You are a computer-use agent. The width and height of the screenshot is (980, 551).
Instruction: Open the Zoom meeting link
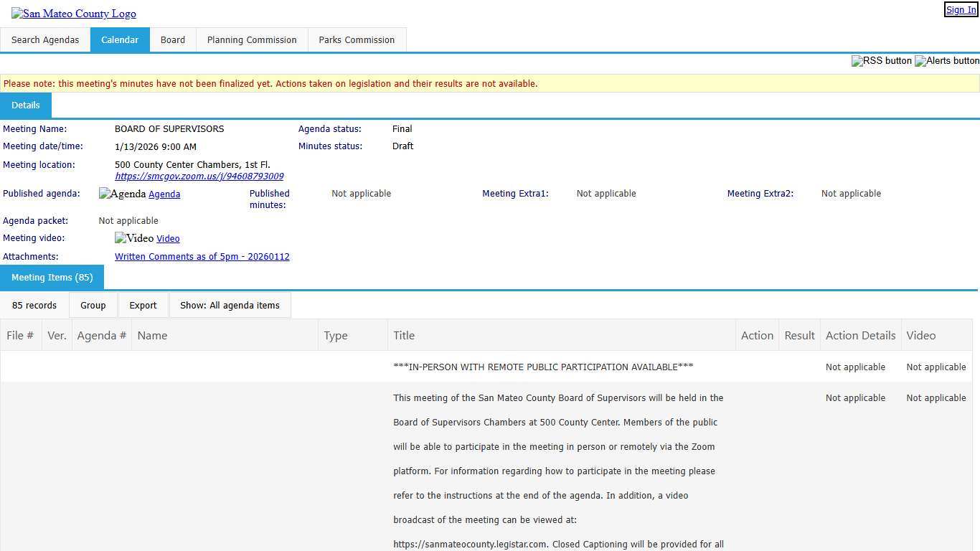[199, 176]
